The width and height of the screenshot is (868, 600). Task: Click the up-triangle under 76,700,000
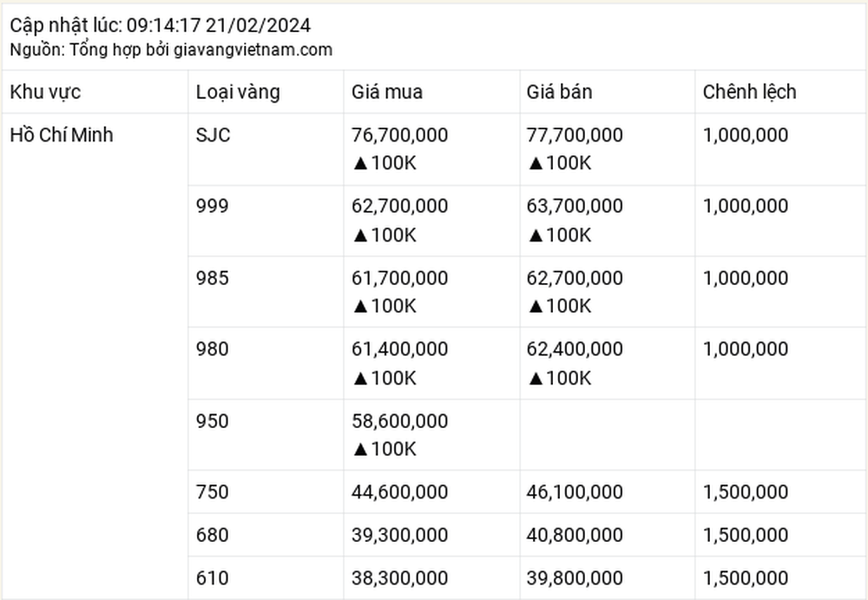coord(360,163)
